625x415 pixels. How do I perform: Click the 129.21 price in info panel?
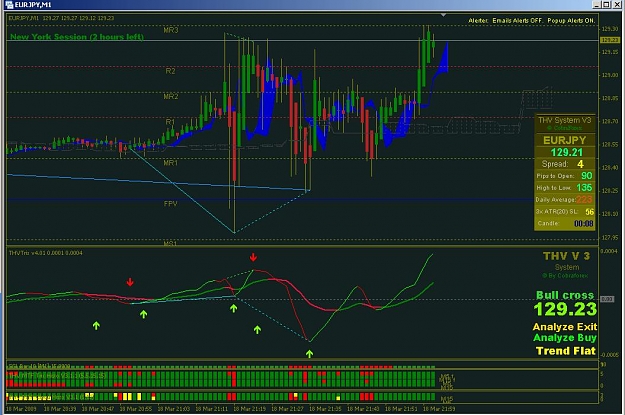[566, 152]
